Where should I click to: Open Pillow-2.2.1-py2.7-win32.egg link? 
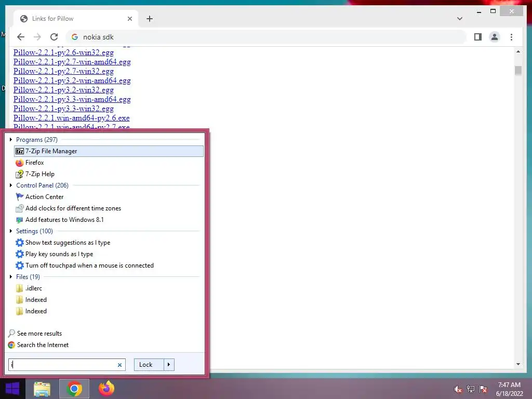pyautogui.click(x=63, y=71)
